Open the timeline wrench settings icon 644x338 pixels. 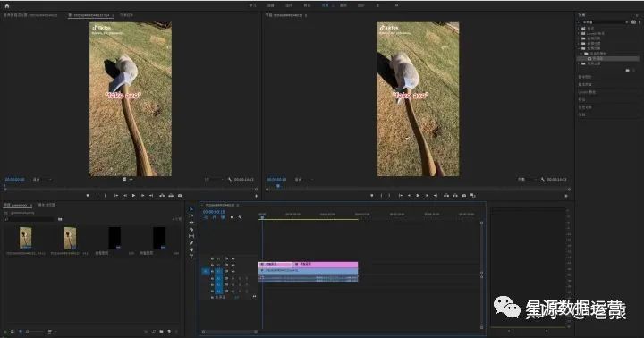click(240, 217)
